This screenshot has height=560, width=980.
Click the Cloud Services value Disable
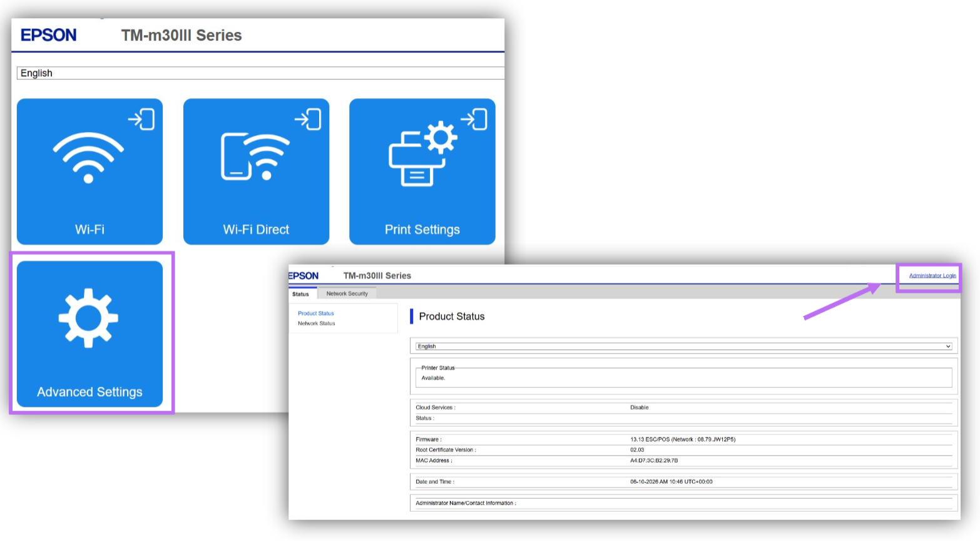pos(640,407)
